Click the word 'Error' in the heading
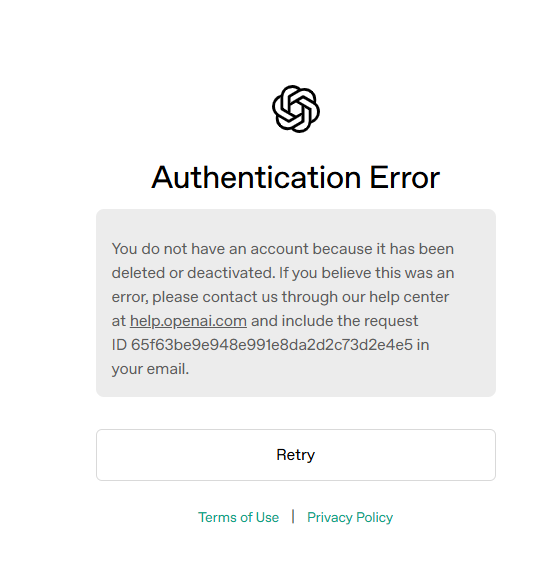Screen dimensions: 534x581 pyautogui.click(x=405, y=177)
